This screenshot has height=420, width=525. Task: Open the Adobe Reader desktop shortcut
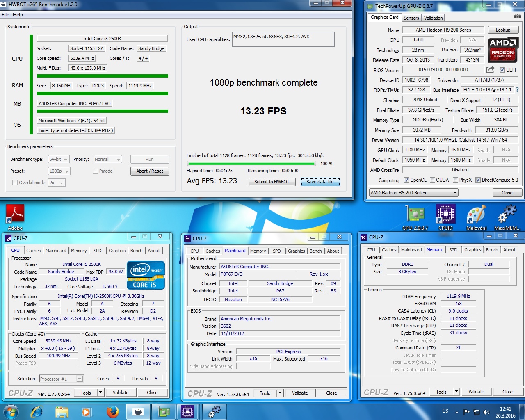click(15, 217)
